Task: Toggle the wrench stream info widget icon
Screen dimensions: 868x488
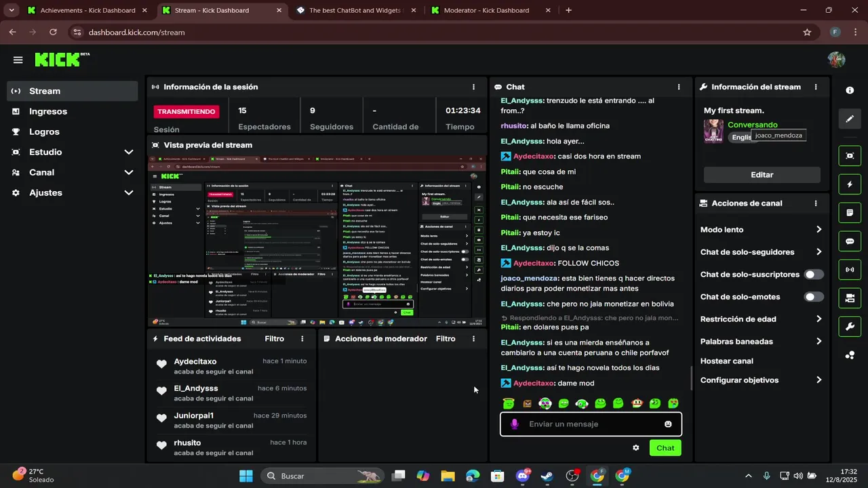Action: (x=850, y=327)
